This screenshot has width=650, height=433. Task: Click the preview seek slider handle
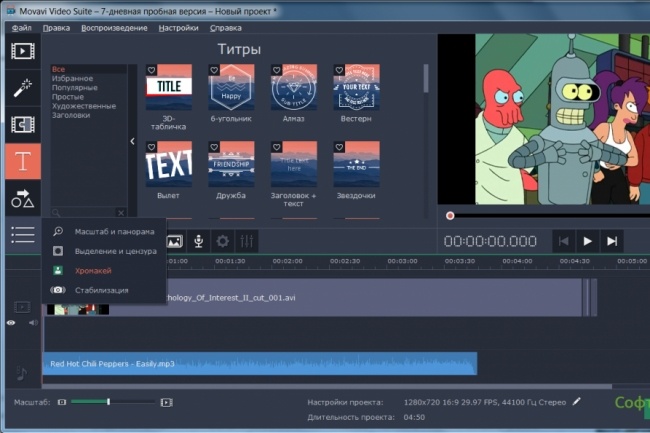click(450, 216)
